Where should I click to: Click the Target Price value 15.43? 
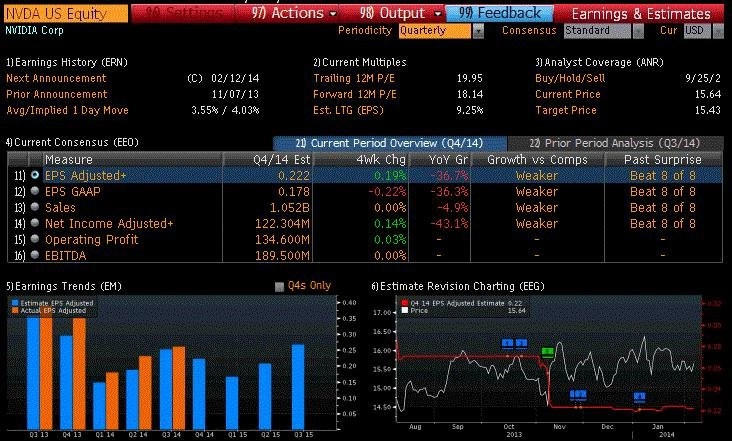(x=708, y=111)
